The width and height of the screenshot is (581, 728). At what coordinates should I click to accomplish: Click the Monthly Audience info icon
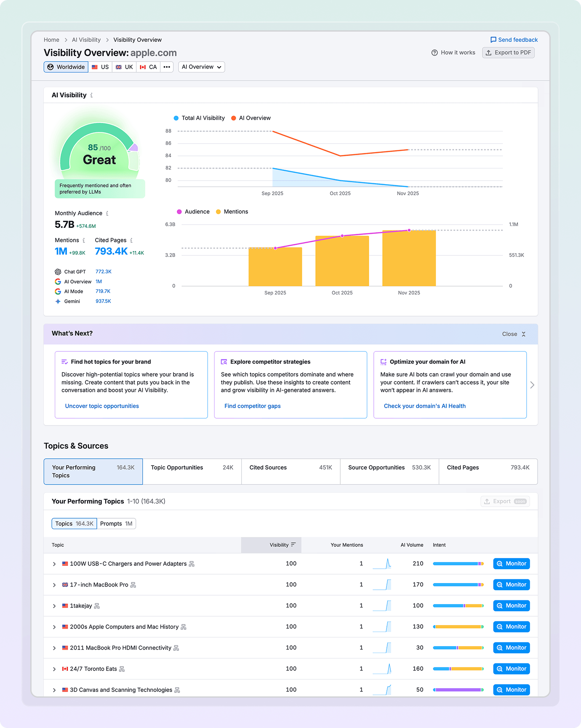(x=107, y=213)
